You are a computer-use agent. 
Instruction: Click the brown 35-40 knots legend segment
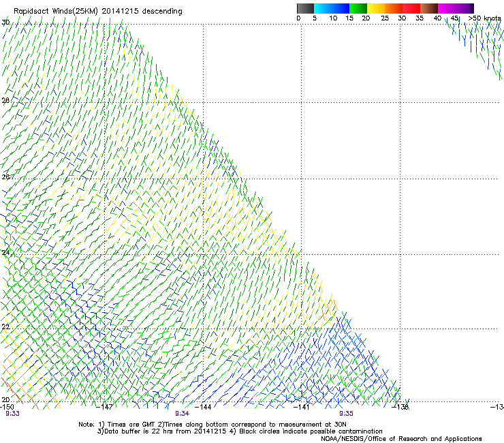(x=429, y=8)
